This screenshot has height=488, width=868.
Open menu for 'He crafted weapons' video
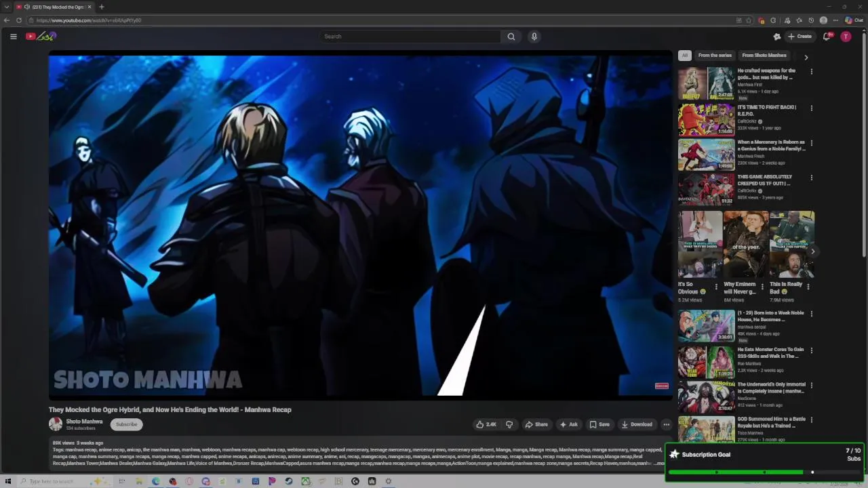[811, 71]
